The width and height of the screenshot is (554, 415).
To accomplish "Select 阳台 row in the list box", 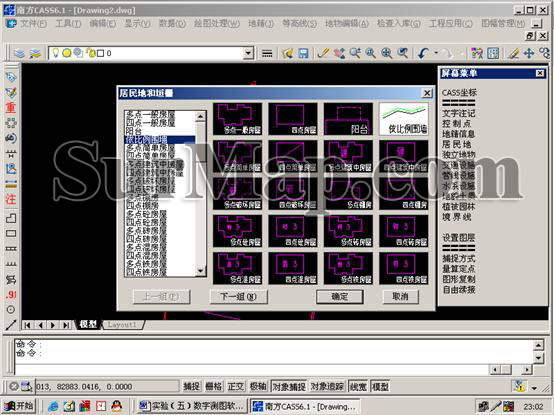I will tap(160, 131).
